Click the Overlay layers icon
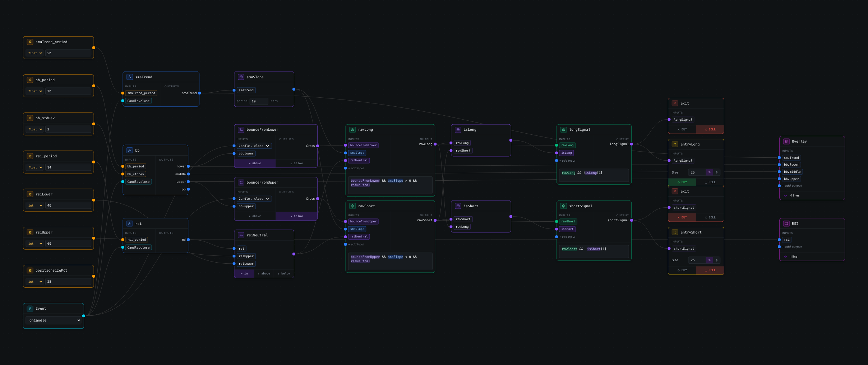This screenshot has height=365, width=868. pyautogui.click(x=786, y=142)
